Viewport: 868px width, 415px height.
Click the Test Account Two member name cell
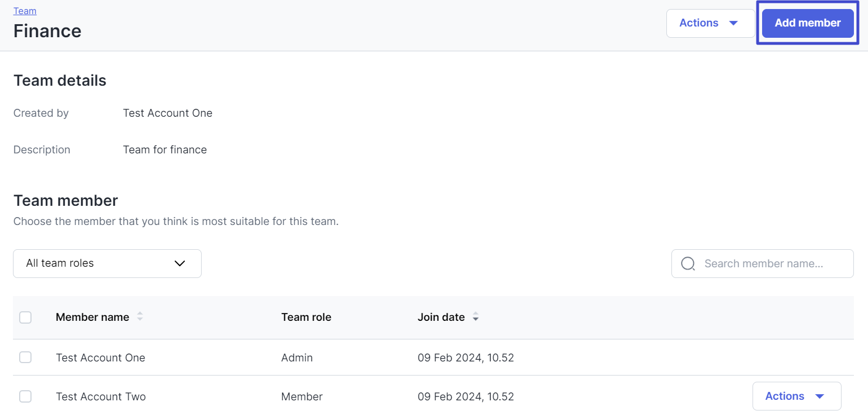coord(101,396)
